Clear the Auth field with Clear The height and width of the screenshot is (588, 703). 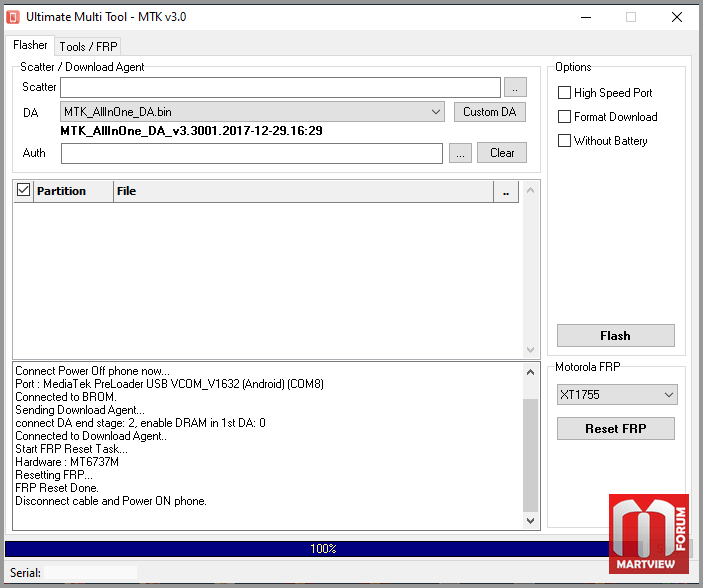click(x=502, y=153)
